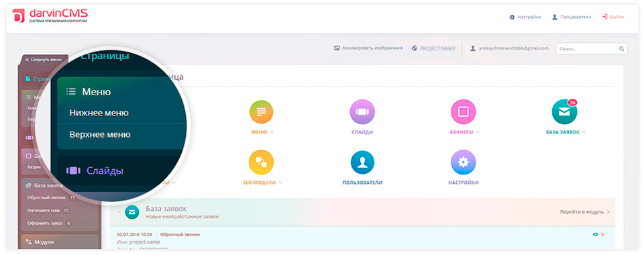Click the globe icon beside PROJECT NAME
This screenshot has width=644, height=255.
pyautogui.click(x=415, y=48)
